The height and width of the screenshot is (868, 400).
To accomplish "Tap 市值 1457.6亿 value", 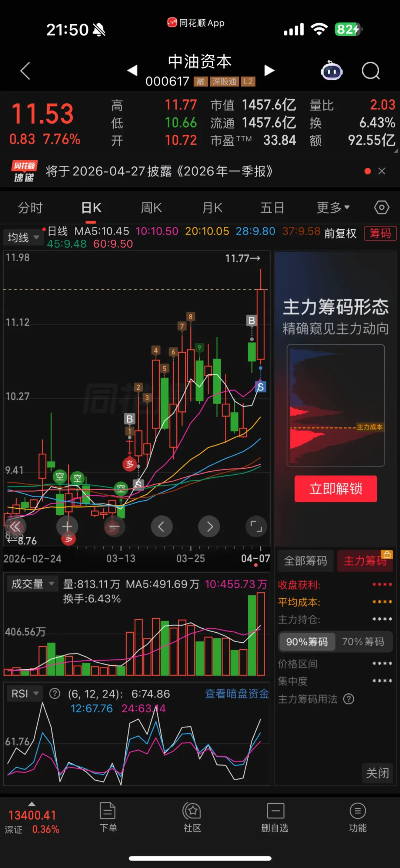I will coord(269,105).
